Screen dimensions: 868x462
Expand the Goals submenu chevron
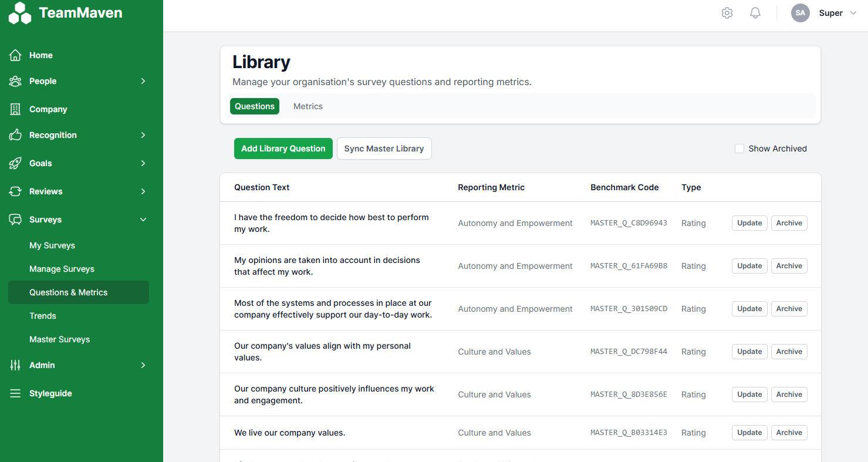pyautogui.click(x=143, y=163)
